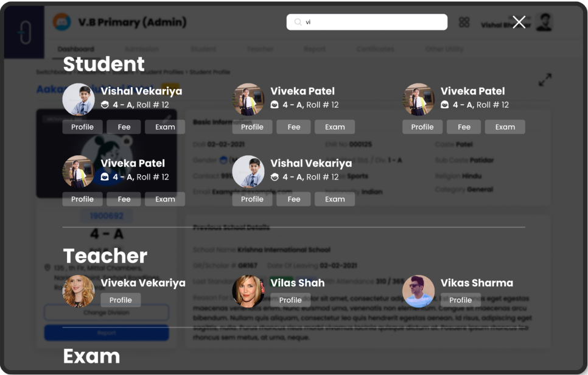Open teacher Vikas Sharma's Profile

pos(460,300)
